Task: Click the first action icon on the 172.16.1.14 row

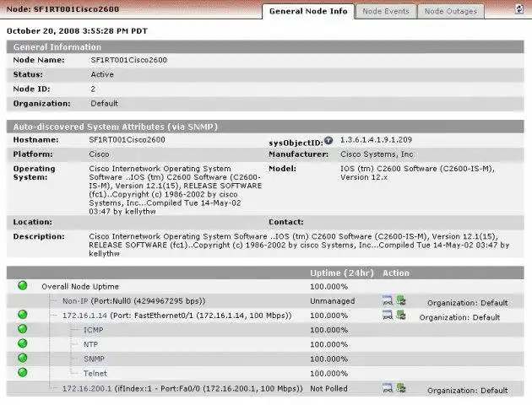Action: point(387,315)
